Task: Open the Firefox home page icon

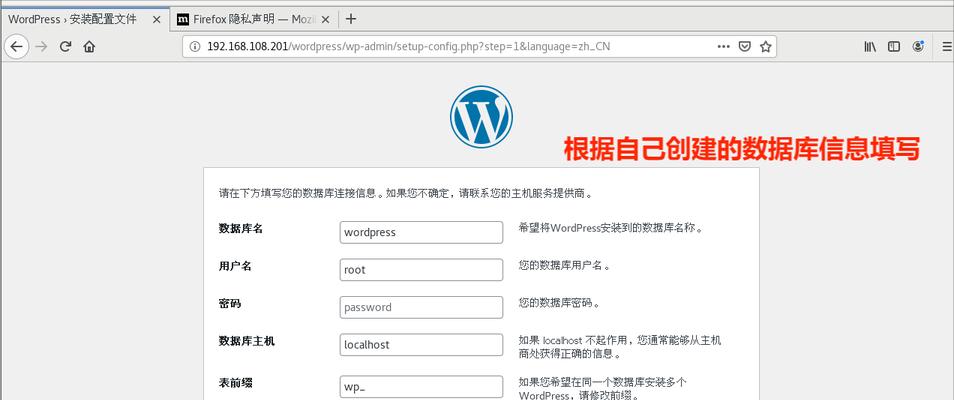Action: point(89,46)
